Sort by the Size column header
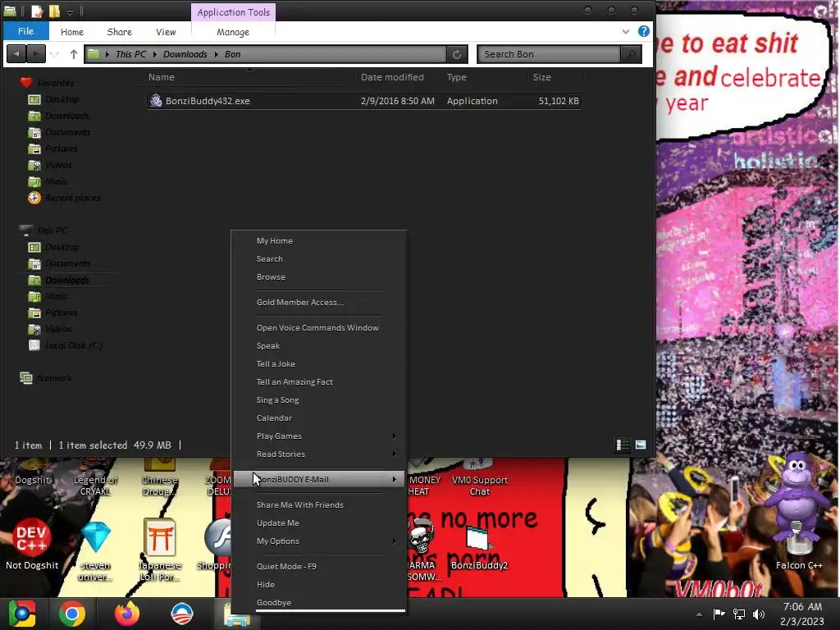This screenshot has height=630, width=840. coord(555,77)
